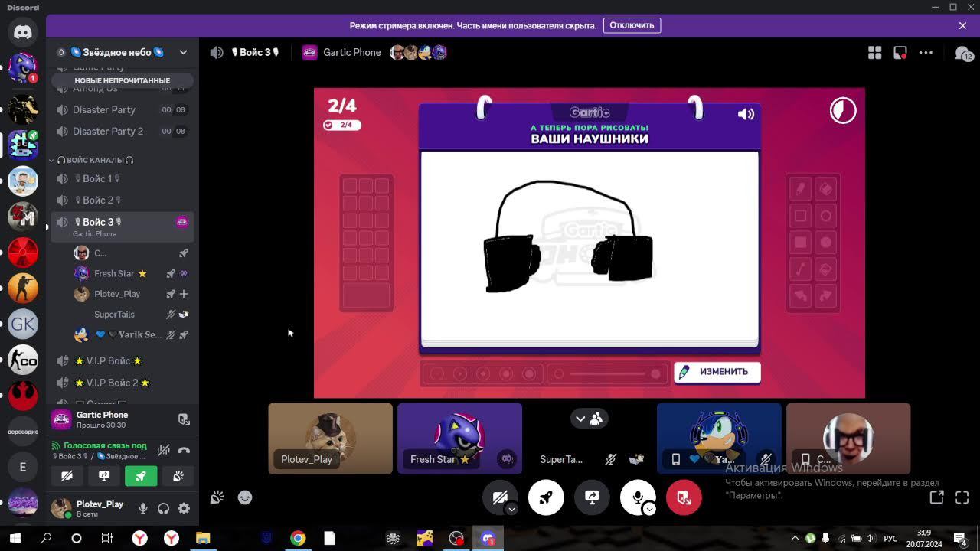Join the Disaster Party channel
The height and width of the screenshot is (551, 980).
(x=122, y=109)
